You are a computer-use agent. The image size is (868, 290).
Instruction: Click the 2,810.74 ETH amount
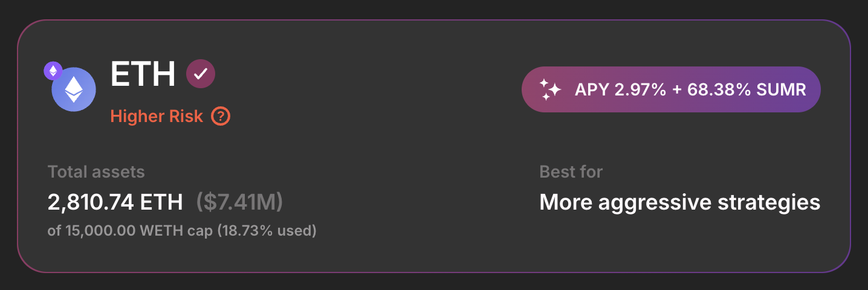coord(115,202)
